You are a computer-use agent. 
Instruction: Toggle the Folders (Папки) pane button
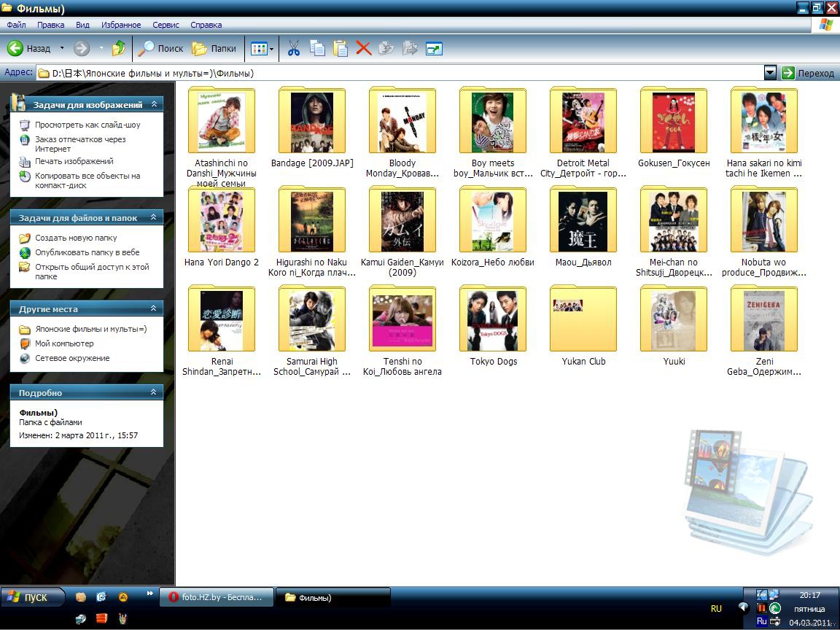[x=214, y=49]
